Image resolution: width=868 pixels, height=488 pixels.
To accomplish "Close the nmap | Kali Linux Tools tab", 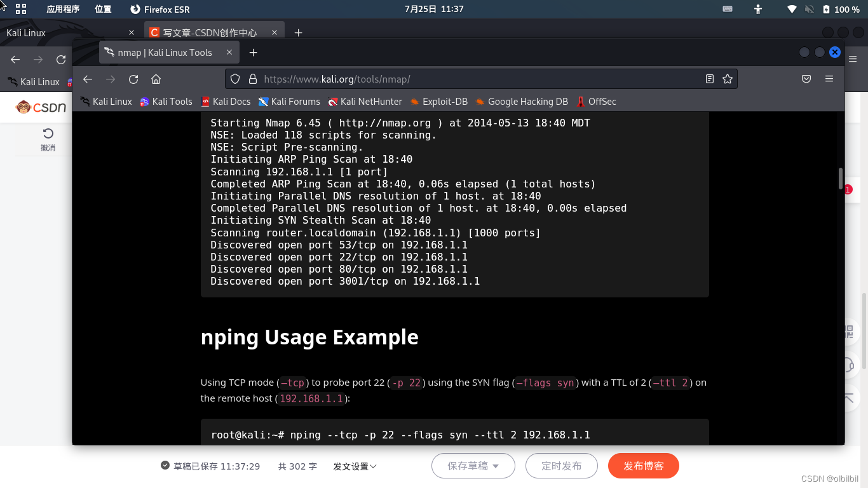I will point(229,53).
